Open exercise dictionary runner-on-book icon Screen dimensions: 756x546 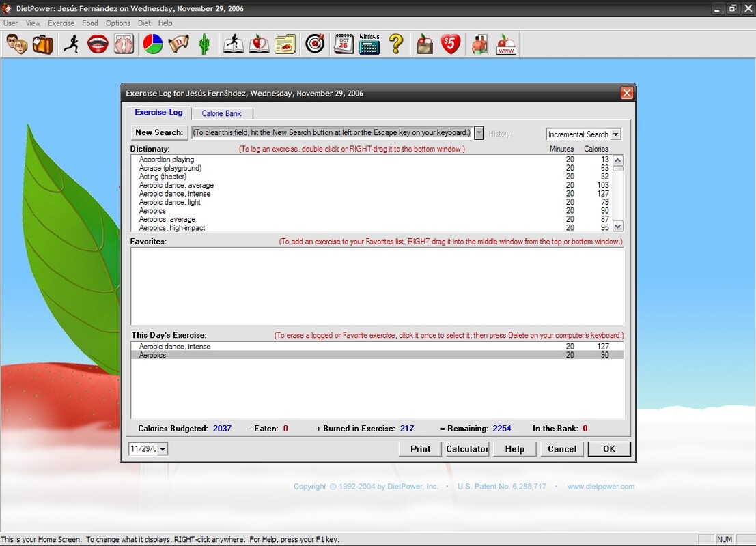[x=234, y=44]
